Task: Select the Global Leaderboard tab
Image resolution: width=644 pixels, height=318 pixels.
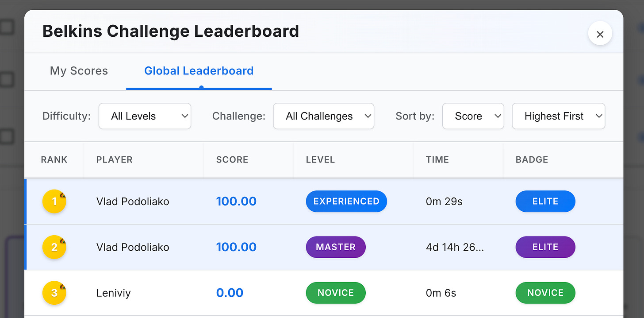Action: (199, 71)
